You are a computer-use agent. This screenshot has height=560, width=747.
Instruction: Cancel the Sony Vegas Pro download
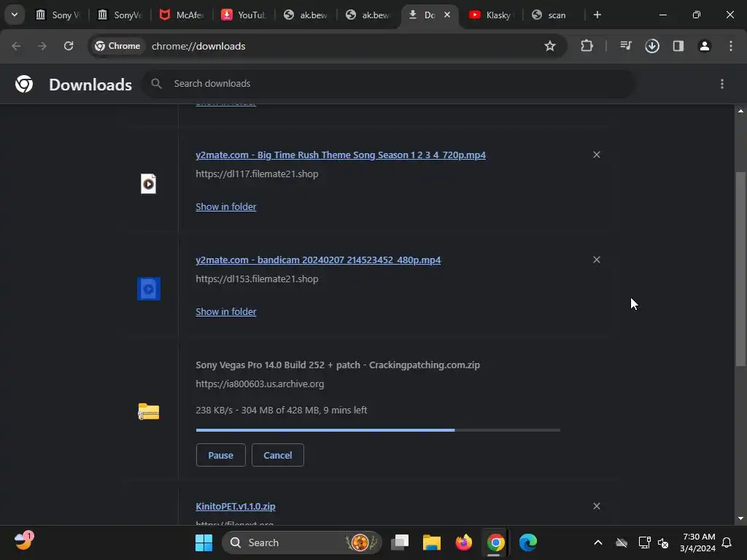click(278, 455)
